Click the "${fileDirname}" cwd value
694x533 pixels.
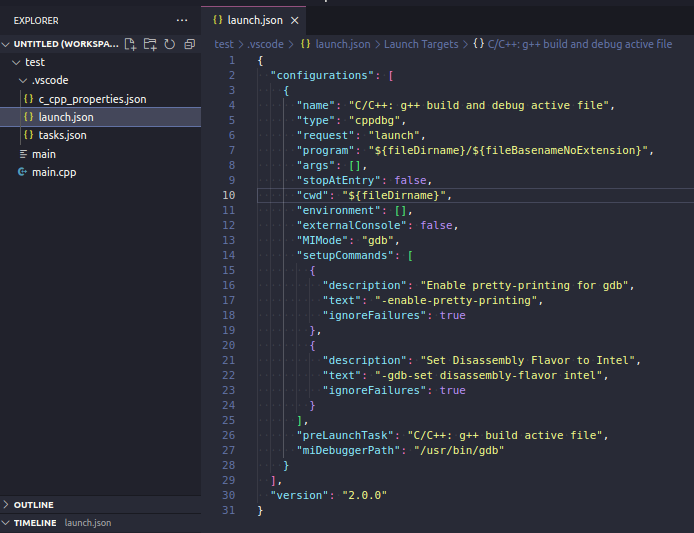pos(394,195)
